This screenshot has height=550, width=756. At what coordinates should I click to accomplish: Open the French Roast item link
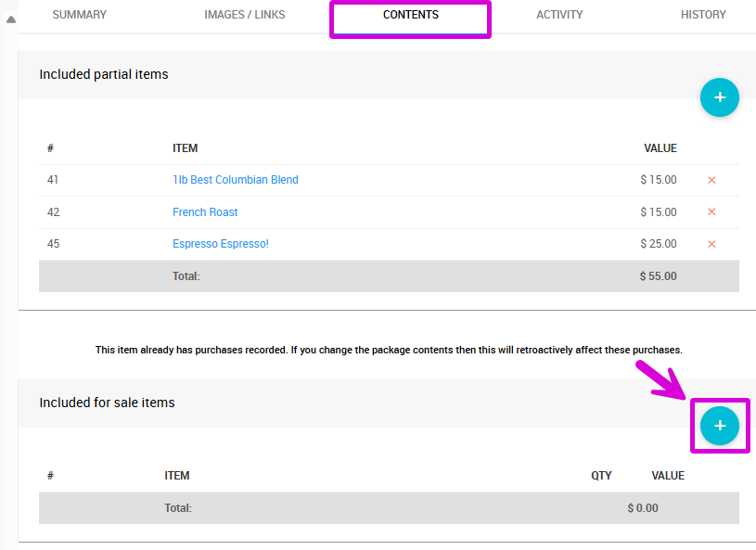(205, 212)
